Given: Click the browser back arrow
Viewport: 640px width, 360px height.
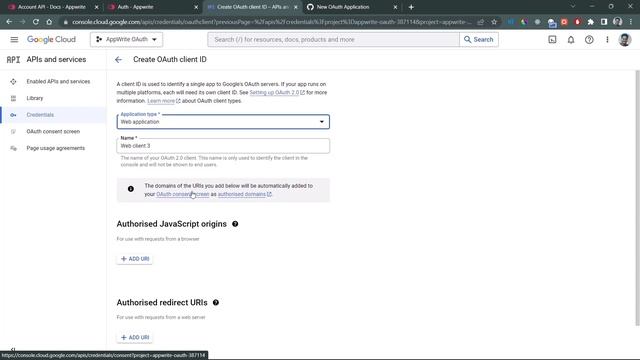Looking at the screenshot, I should tap(9, 22).
